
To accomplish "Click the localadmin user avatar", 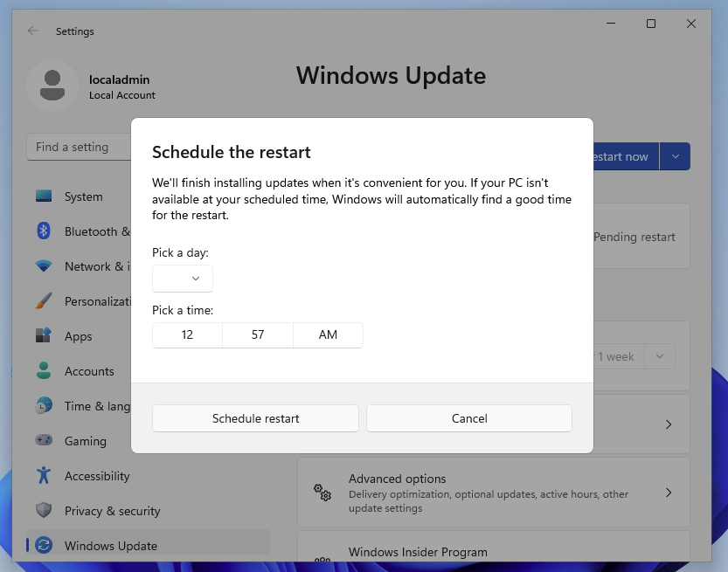I will [52, 86].
